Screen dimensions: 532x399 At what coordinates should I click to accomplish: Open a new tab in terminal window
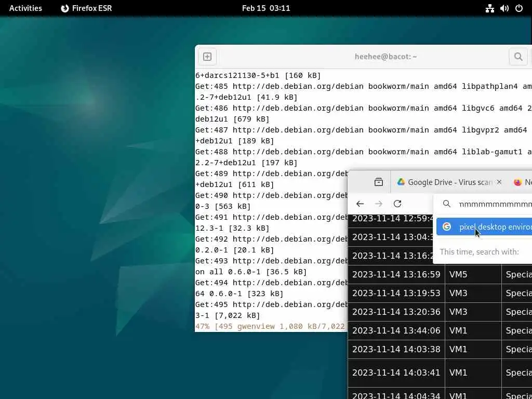point(207,57)
